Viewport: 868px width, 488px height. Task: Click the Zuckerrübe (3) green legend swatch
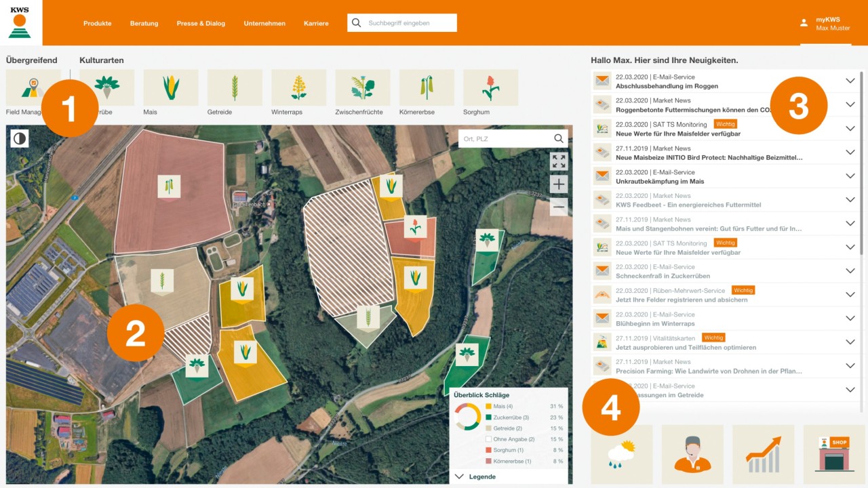(489, 418)
